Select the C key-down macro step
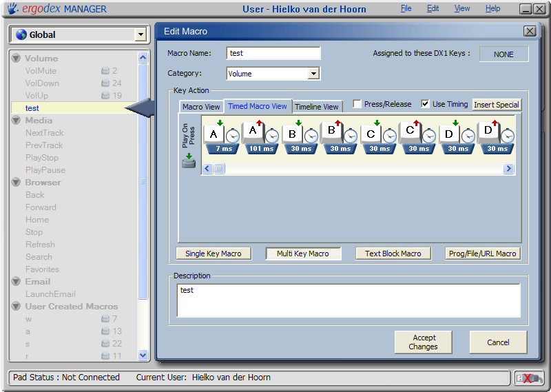This screenshot has height=392, width=551. click(x=371, y=133)
